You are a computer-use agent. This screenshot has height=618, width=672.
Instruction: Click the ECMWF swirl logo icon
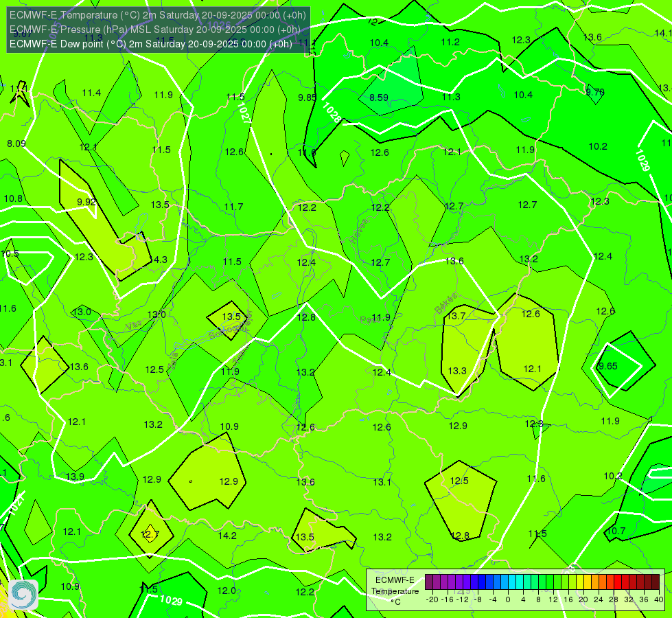(23, 595)
